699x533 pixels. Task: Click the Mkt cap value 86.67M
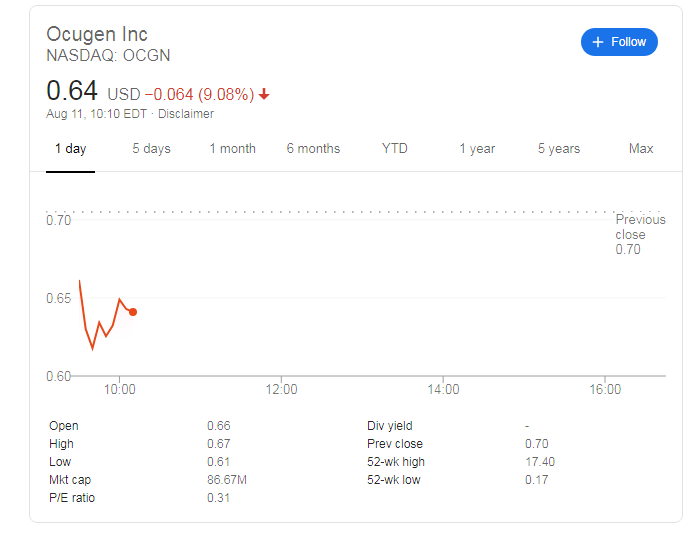(226, 480)
